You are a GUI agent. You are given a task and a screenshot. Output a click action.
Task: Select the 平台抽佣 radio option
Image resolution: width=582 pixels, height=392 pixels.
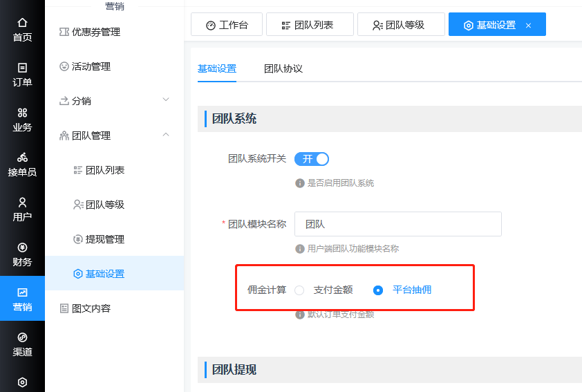[378, 290]
